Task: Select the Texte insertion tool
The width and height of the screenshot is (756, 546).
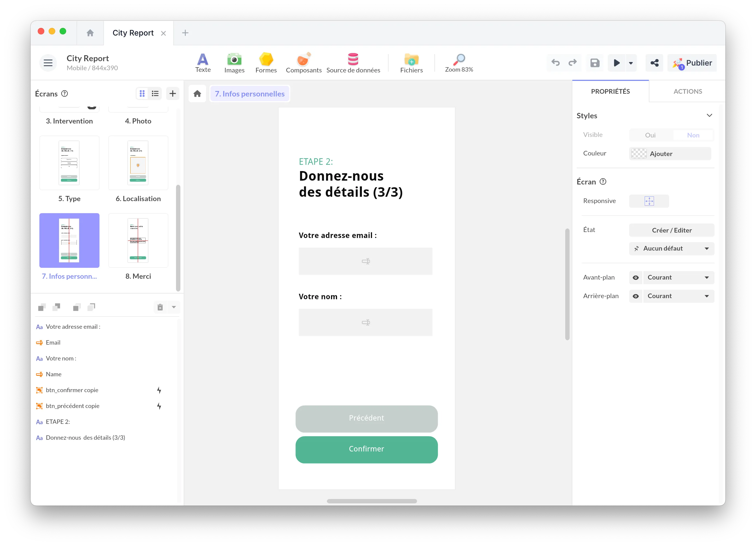Action: [x=203, y=63]
